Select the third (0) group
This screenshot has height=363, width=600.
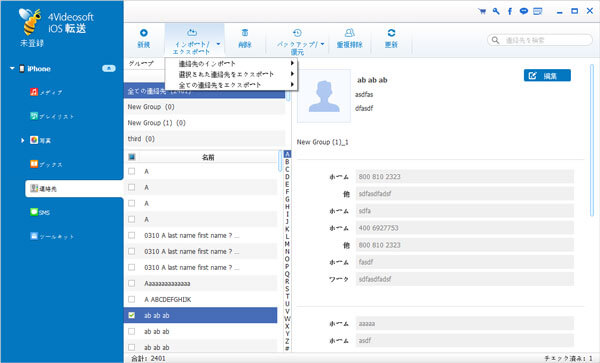point(205,139)
